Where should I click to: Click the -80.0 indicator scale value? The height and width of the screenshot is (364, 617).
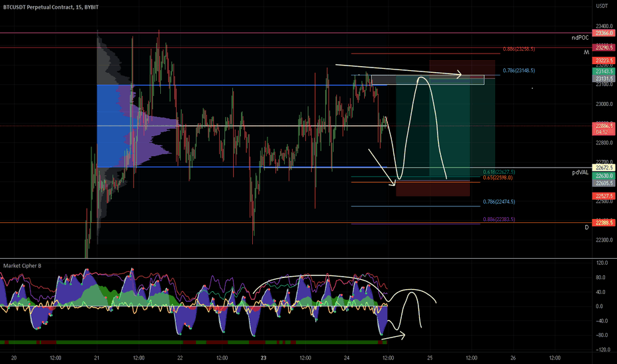click(x=602, y=336)
